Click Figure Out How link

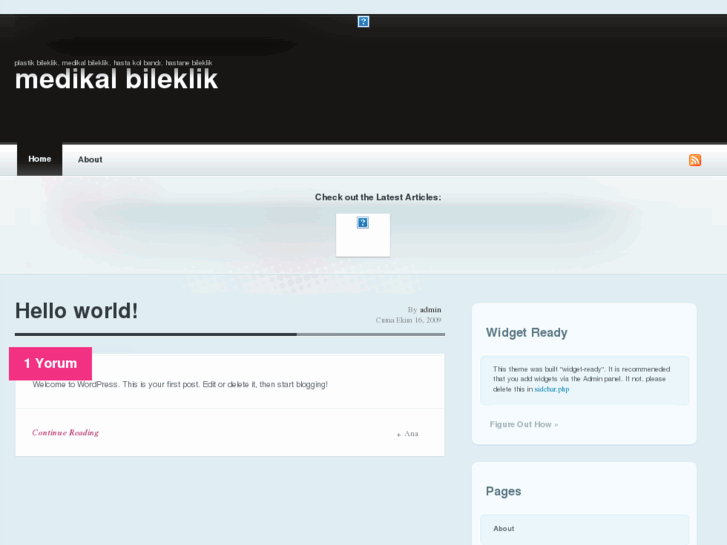click(x=524, y=424)
